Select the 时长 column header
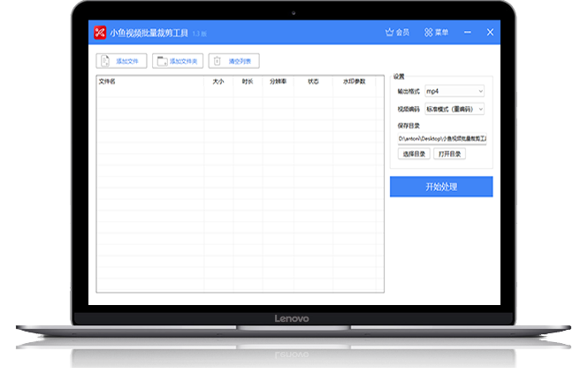This screenshot has width=588, height=374. [x=248, y=81]
